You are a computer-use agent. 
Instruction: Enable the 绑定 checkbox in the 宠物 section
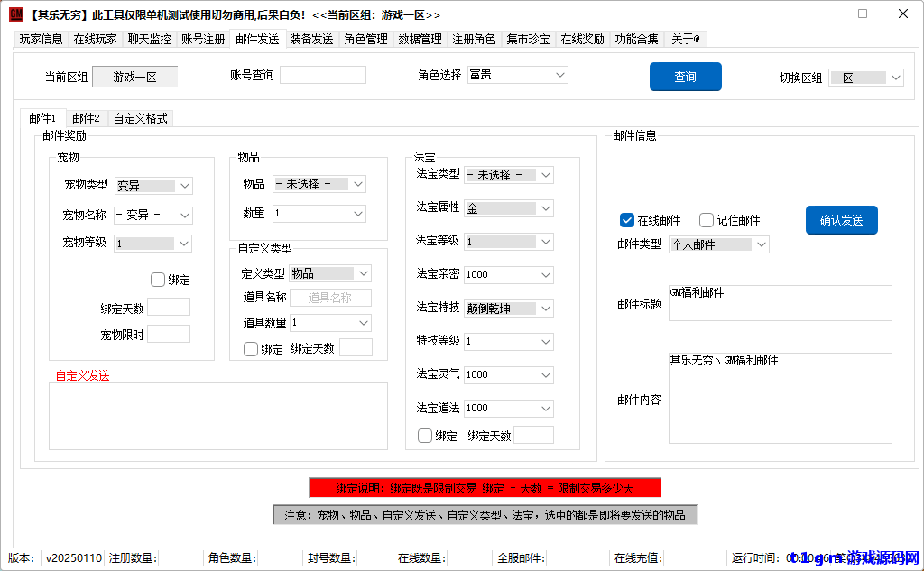pos(158,280)
